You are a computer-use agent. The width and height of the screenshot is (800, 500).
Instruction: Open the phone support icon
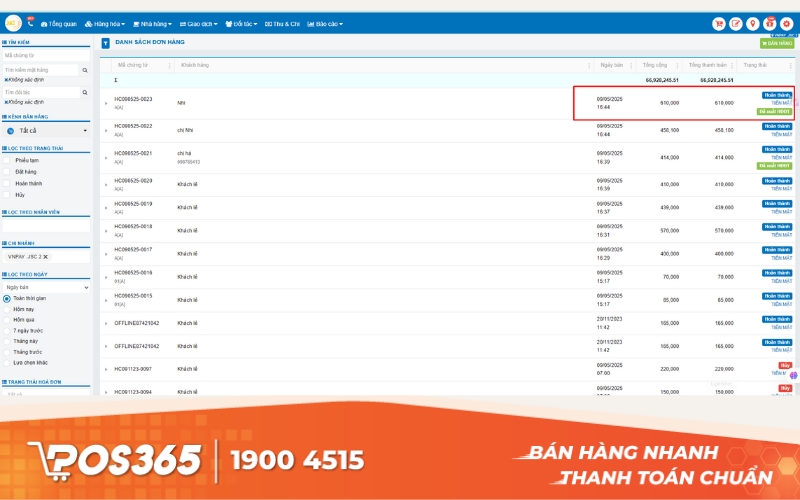(30, 23)
